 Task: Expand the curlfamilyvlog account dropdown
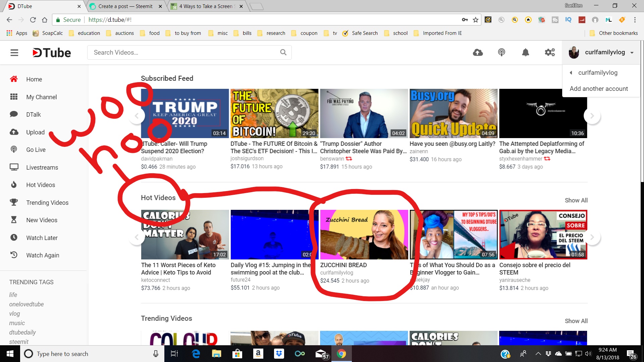(x=632, y=53)
